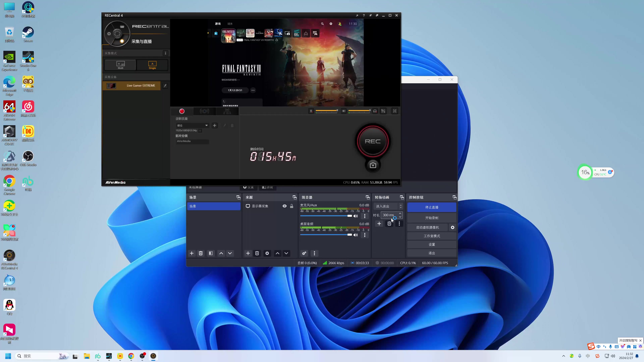Move scene down in OBS
644x362 pixels.
point(230,253)
